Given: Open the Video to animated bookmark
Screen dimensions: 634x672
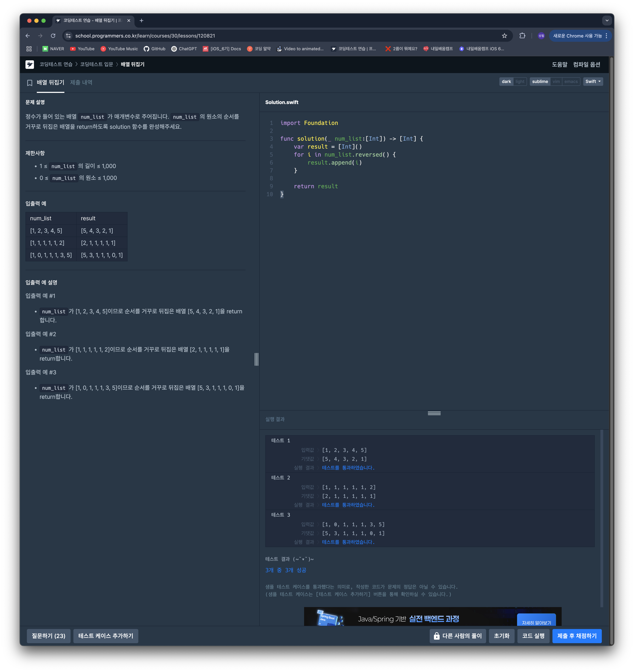Looking at the screenshot, I should [x=300, y=49].
